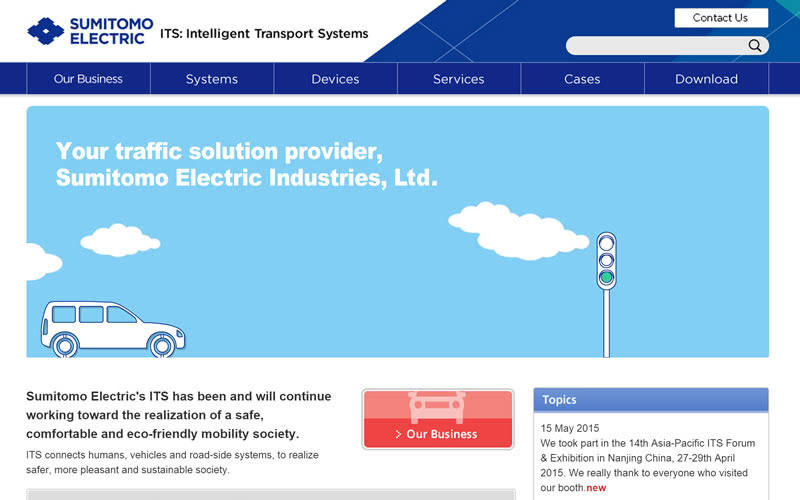Click the car icon on Our Business banner
The height and width of the screenshot is (500, 800).
point(437,407)
